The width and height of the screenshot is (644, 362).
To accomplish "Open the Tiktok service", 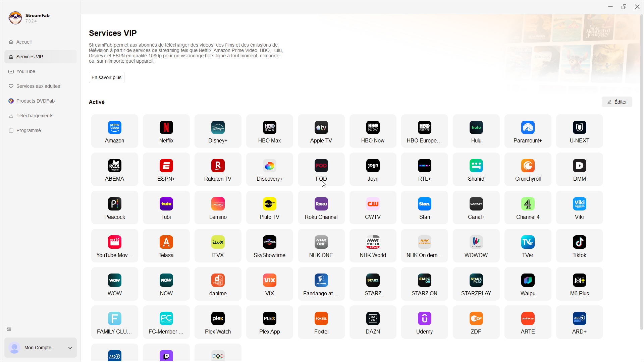I will point(580,246).
